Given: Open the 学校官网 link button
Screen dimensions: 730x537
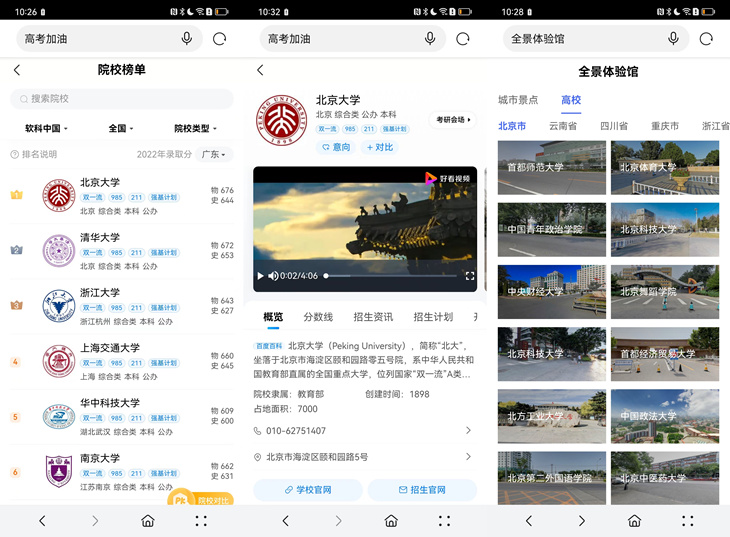Looking at the screenshot, I should point(307,490).
